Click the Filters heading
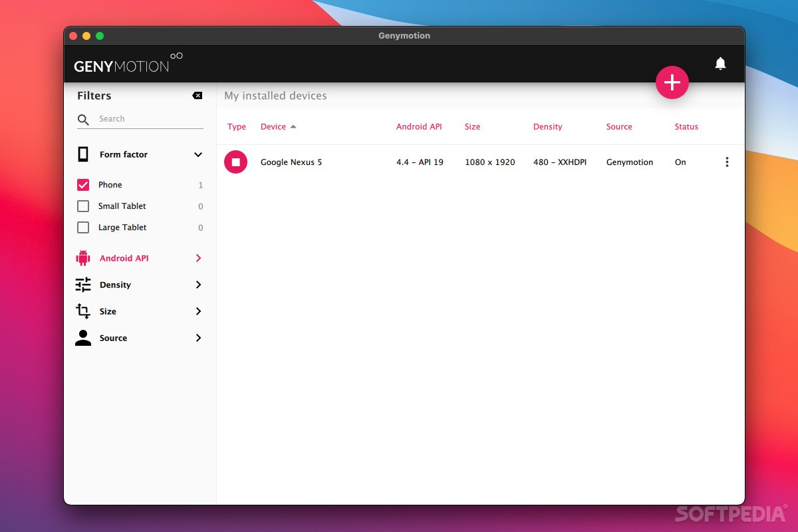798x532 pixels. coord(94,96)
